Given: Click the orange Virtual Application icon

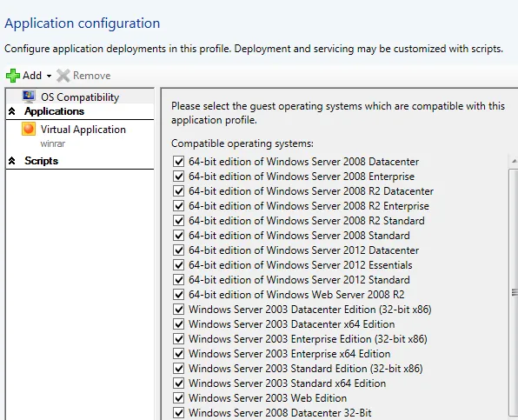Looking at the screenshot, I should (29, 129).
